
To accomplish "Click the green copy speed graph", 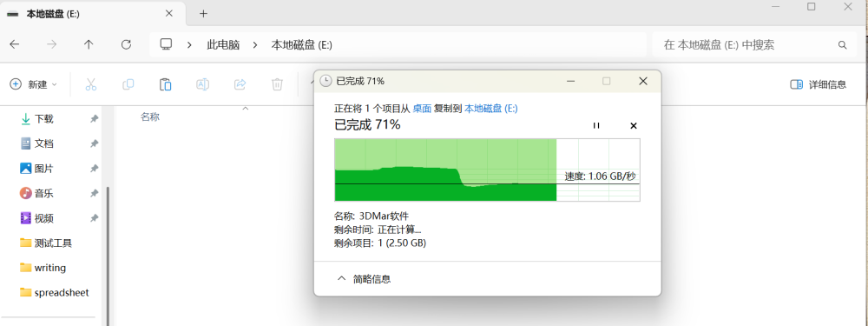I will pos(487,170).
